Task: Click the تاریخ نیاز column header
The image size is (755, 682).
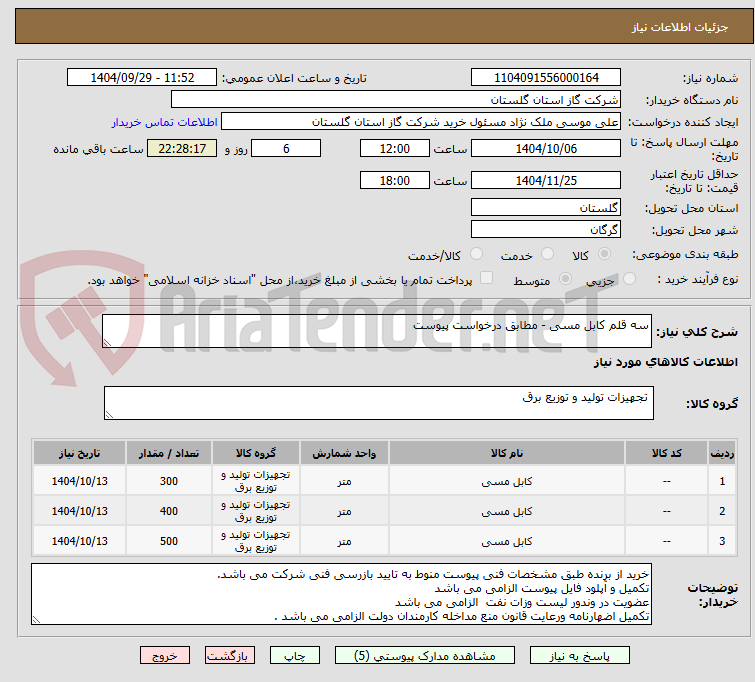Action: click(79, 453)
